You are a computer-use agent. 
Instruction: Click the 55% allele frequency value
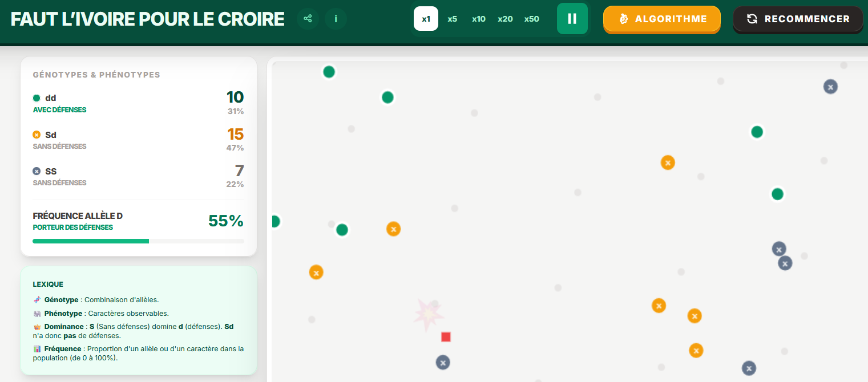[x=225, y=221]
